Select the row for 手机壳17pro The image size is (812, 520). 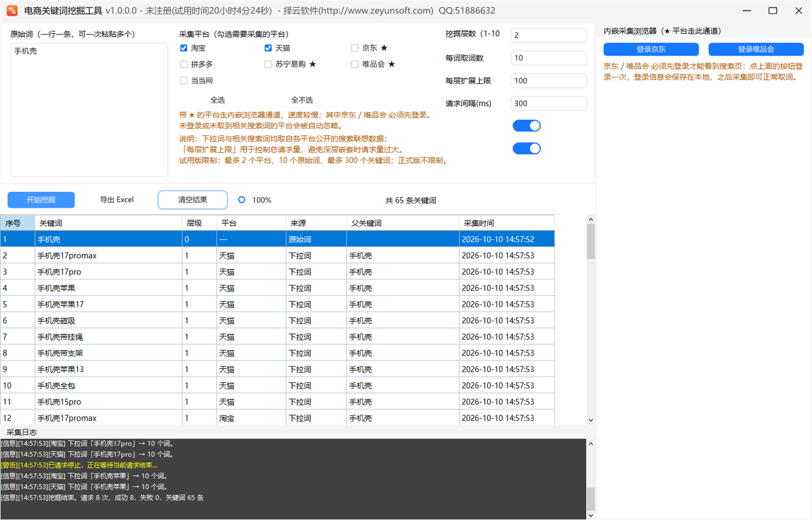tap(277, 272)
